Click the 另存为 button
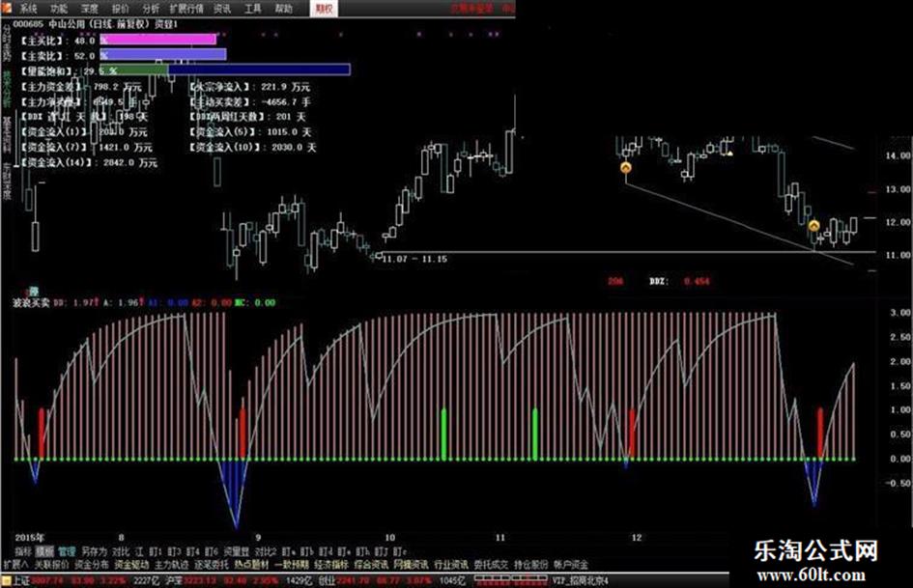This screenshot has height=588, width=913. [95, 551]
